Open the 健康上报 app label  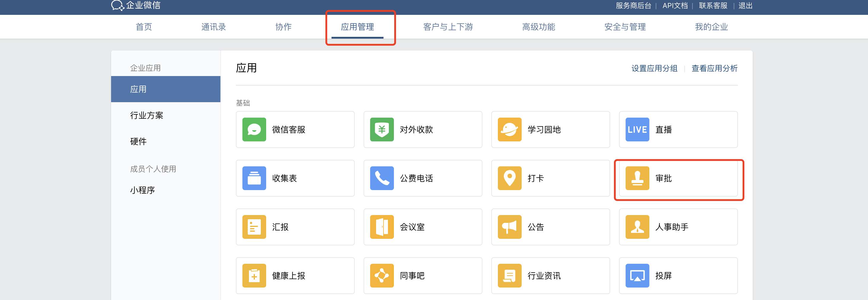pyautogui.click(x=289, y=275)
